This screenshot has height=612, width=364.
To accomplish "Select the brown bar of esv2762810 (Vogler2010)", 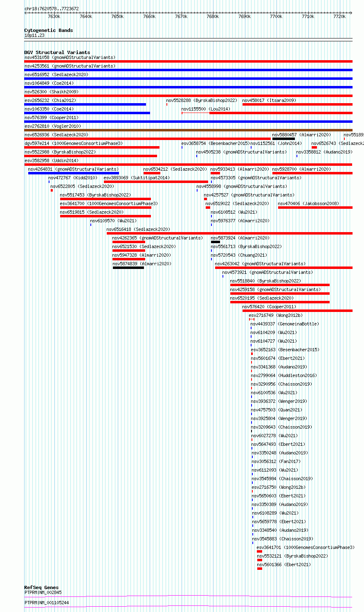I will coord(188,130).
